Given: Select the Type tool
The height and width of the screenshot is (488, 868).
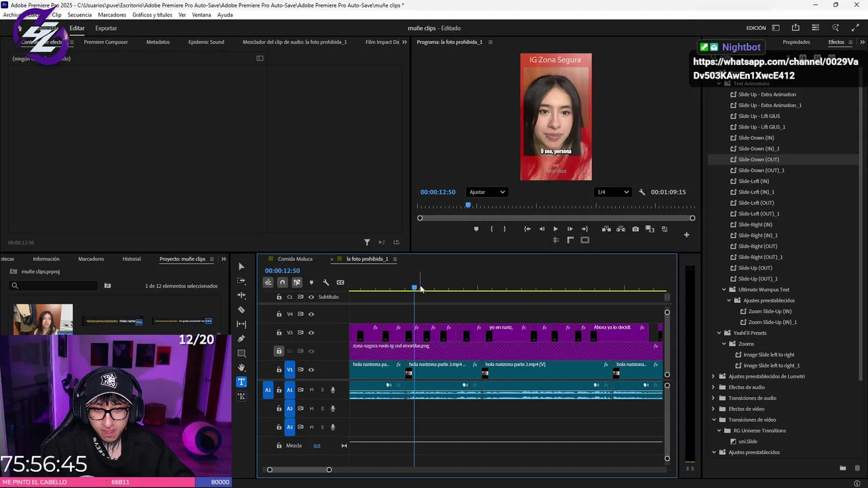Looking at the screenshot, I should tap(241, 382).
